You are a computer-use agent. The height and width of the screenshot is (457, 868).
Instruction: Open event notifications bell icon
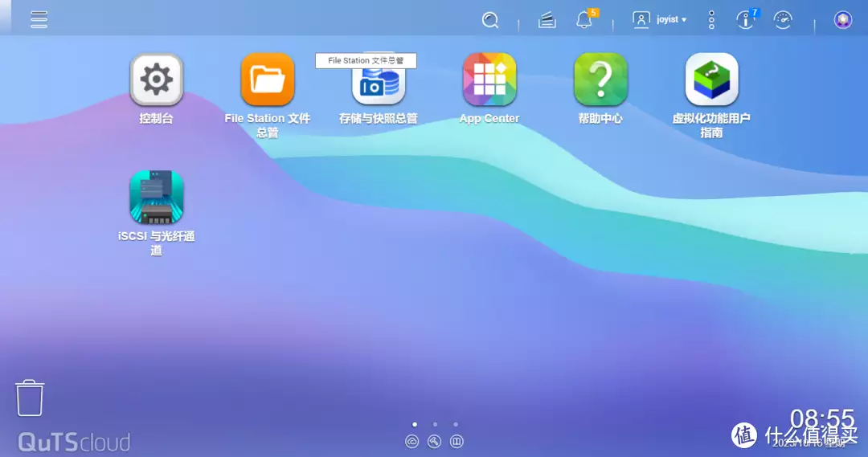(x=584, y=19)
